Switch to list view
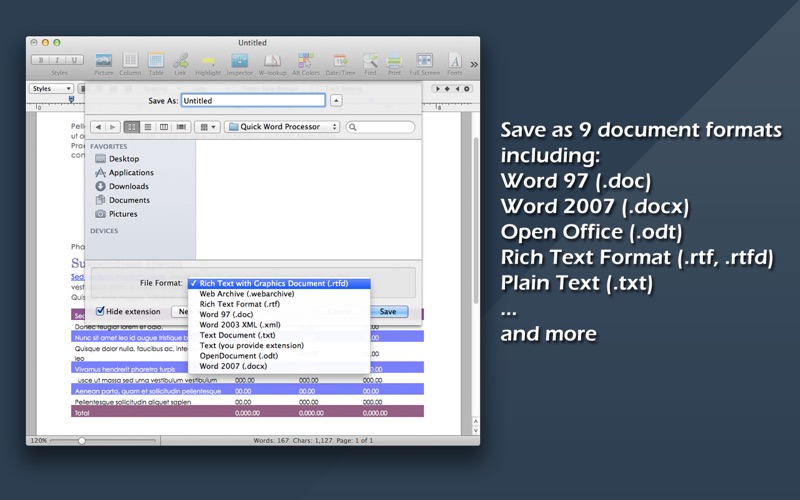 click(x=147, y=127)
